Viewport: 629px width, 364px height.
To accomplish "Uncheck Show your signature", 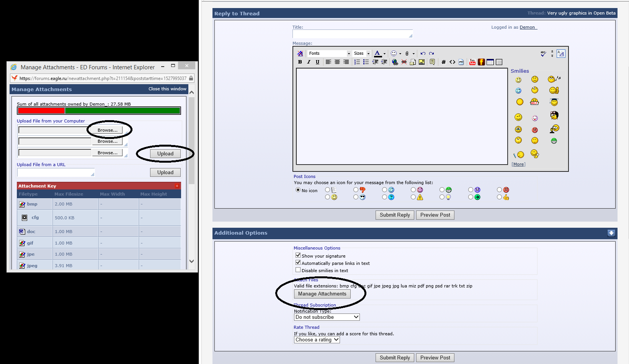I will point(298,255).
